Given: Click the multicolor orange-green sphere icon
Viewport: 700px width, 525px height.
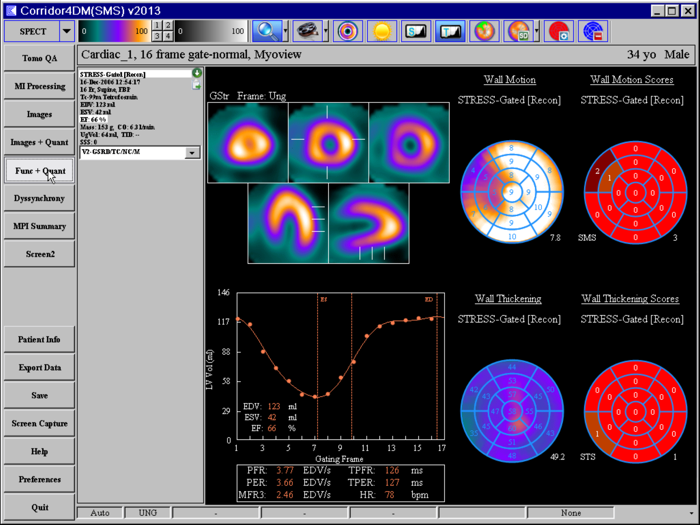Looking at the screenshot, I should 484,31.
